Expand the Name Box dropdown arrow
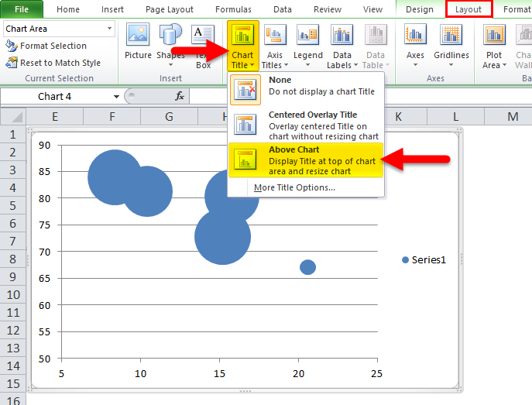The width and height of the screenshot is (532, 405). pyautogui.click(x=116, y=97)
